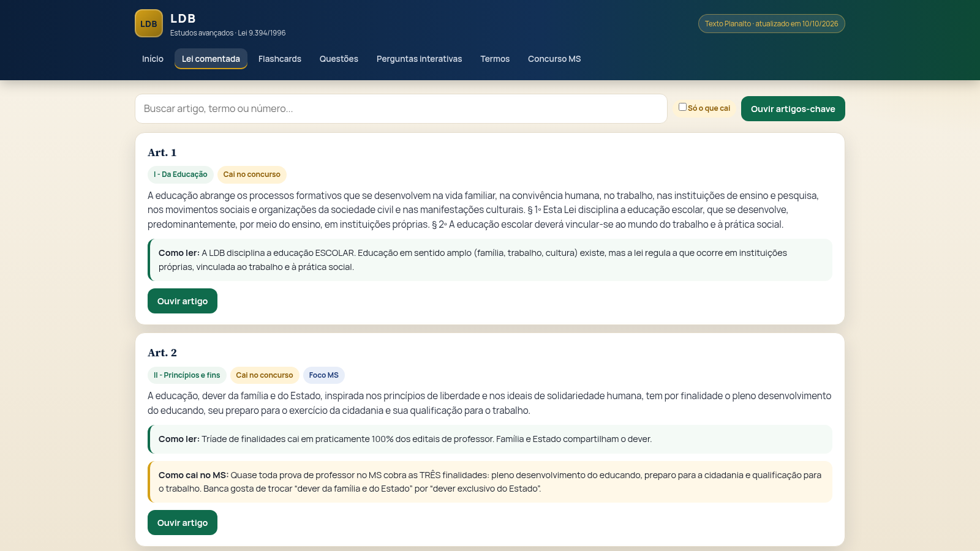Click Art. 2 'Cai no concurso' tag
Image resolution: width=980 pixels, height=551 pixels.
[x=265, y=375]
